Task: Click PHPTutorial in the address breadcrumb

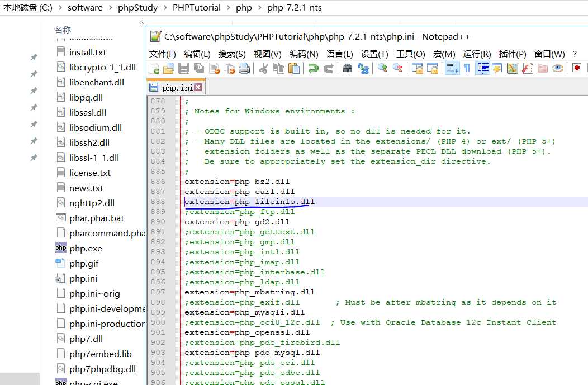Action: [x=197, y=8]
